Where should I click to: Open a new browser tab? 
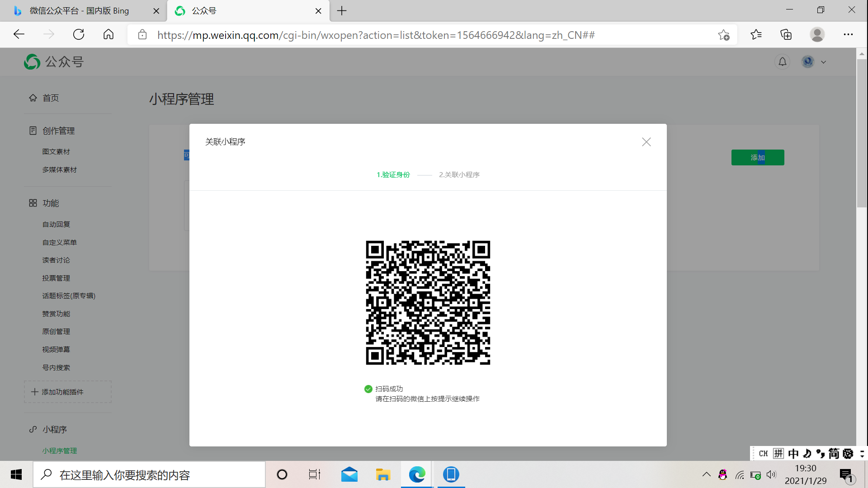tap(342, 11)
